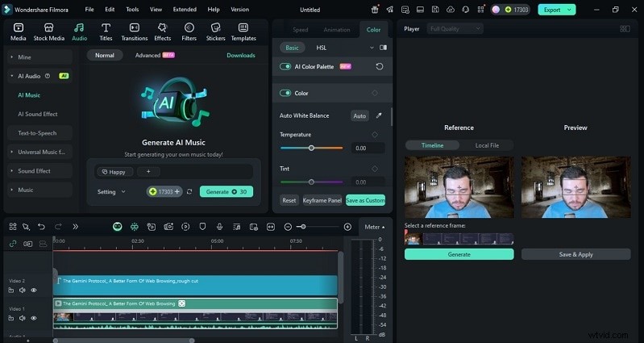
Task: Switch to the HSL tab
Action: [x=321, y=48]
